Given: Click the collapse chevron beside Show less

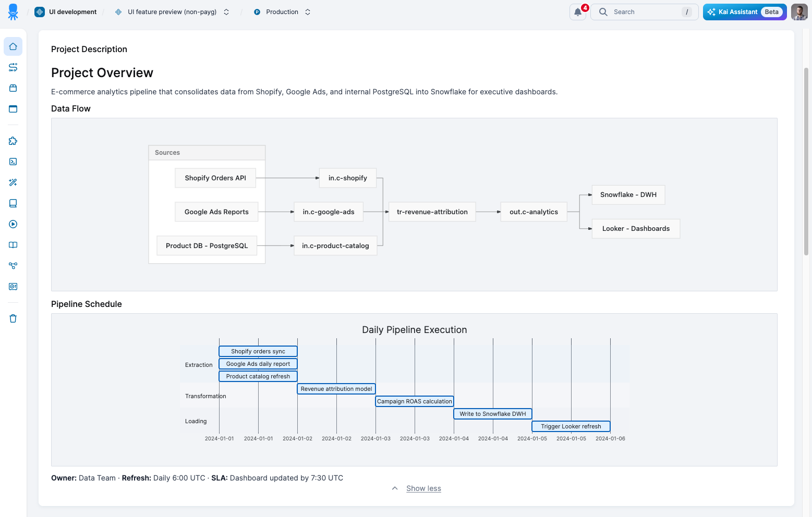Looking at the screenshot, I should tap(395, 488).
